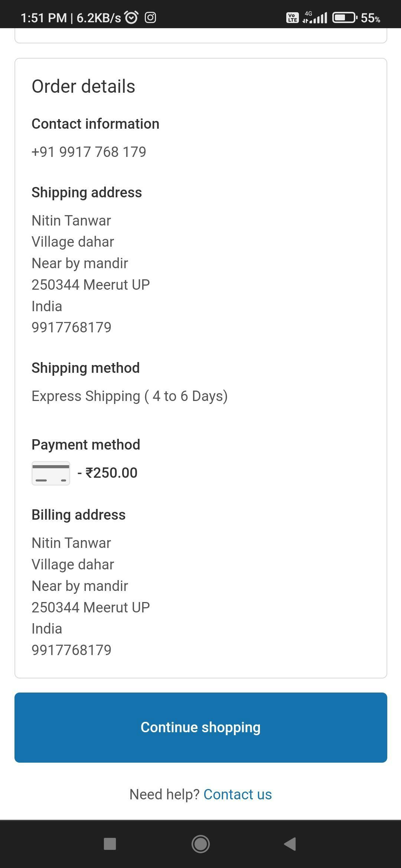Tap the alarm clock status icon
This screenshot has height=868, width=401.
pyautogui.click(x=131, y=17)
